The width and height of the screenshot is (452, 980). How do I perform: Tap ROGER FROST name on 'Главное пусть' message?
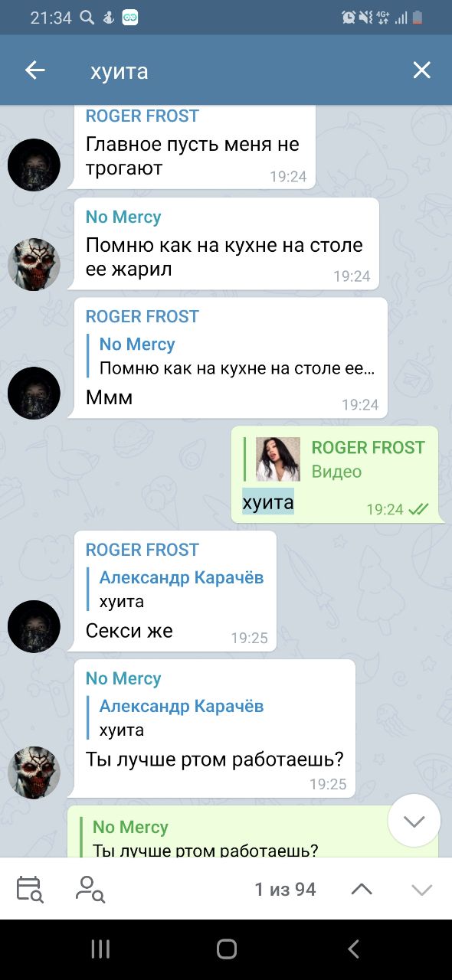point(142,116)
